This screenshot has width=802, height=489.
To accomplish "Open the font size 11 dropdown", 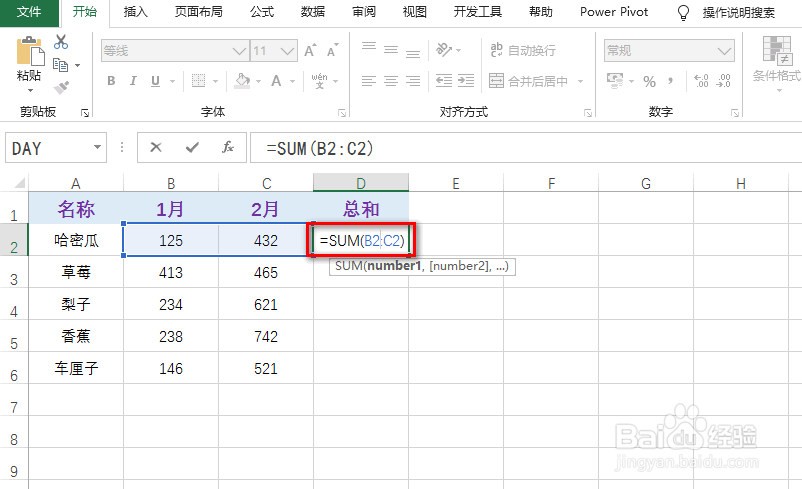I will point(287,51).
